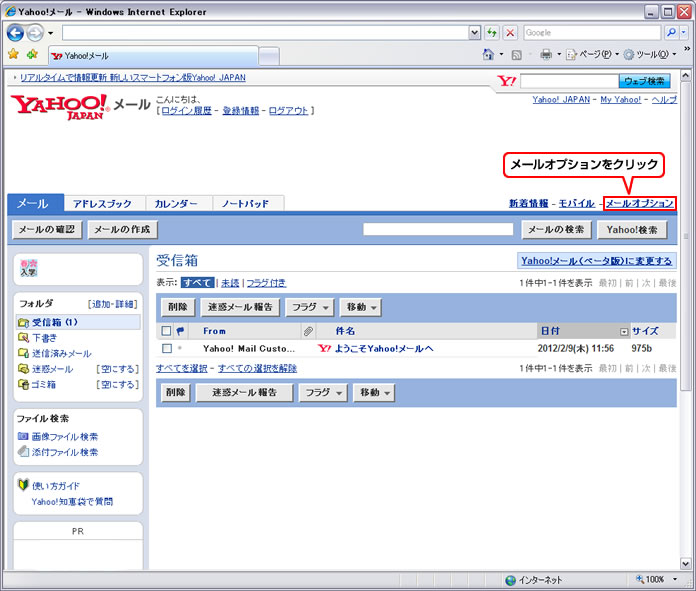Click the browser address bar

tap(265, 32)
